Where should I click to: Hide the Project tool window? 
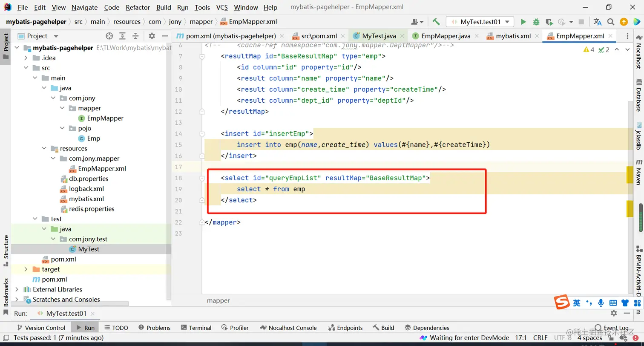coord(164,36)
